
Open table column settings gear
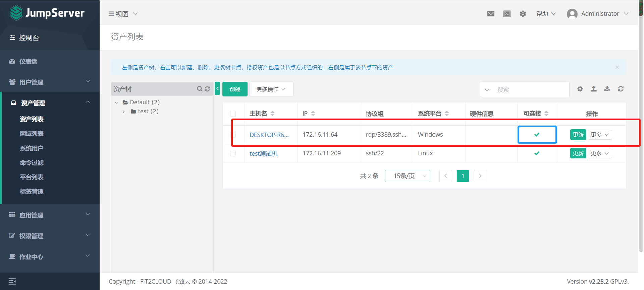pyautogui.click(x=580, y=89)
